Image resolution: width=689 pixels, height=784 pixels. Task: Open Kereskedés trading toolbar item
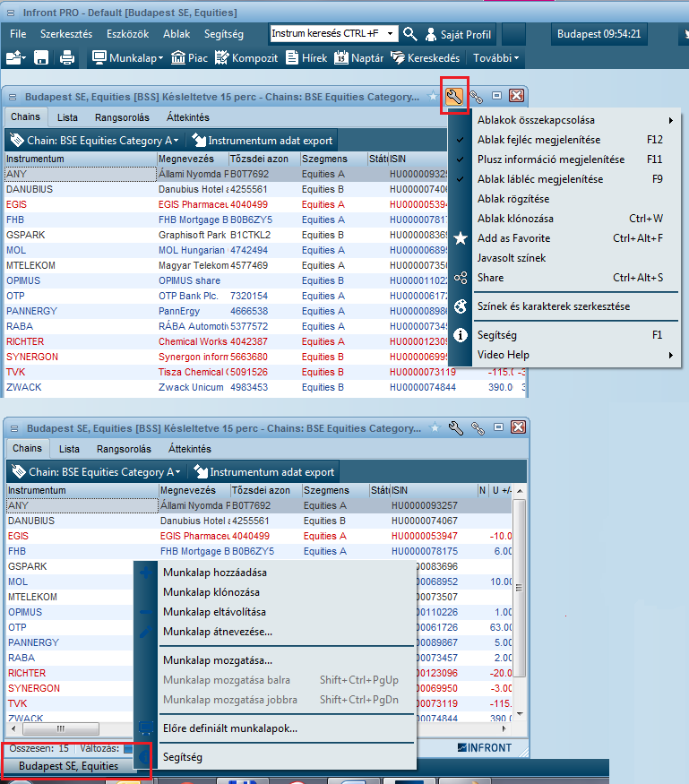pyautogui.click(x=425, y=58)
